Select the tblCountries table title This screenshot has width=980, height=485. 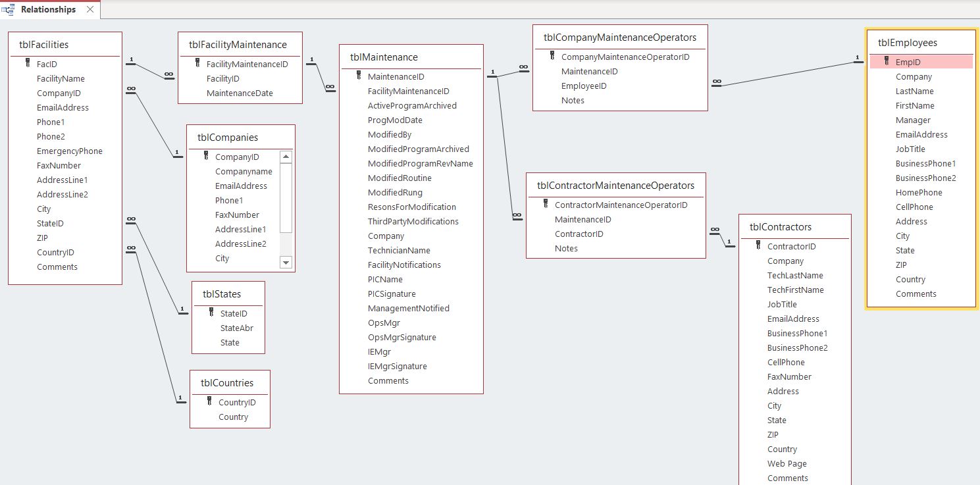227,383
